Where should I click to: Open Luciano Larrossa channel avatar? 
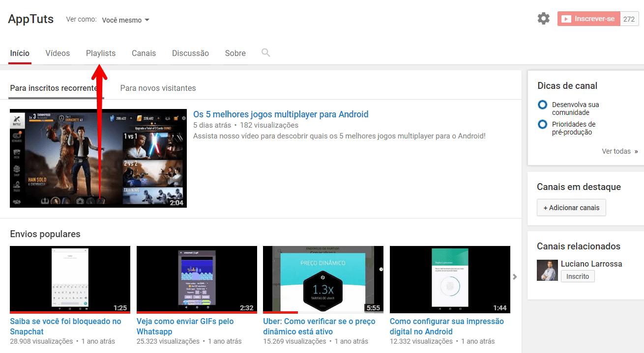pyautogui.click(x=547, y=270)
